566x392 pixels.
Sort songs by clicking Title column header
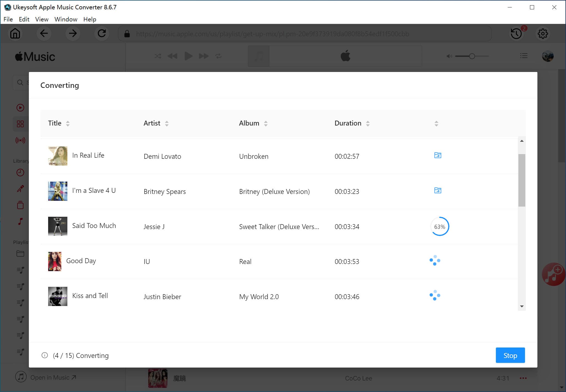pos(59,123)
